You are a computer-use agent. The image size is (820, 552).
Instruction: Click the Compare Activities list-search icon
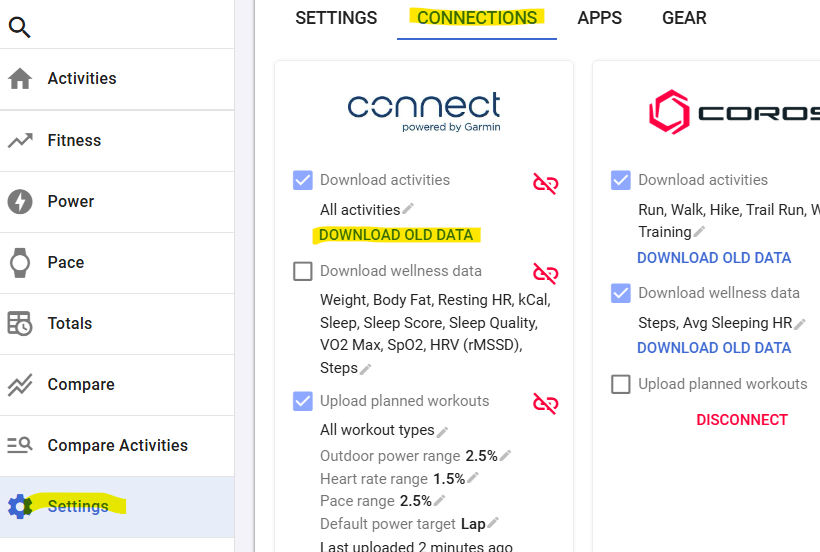tap(20, 445)
